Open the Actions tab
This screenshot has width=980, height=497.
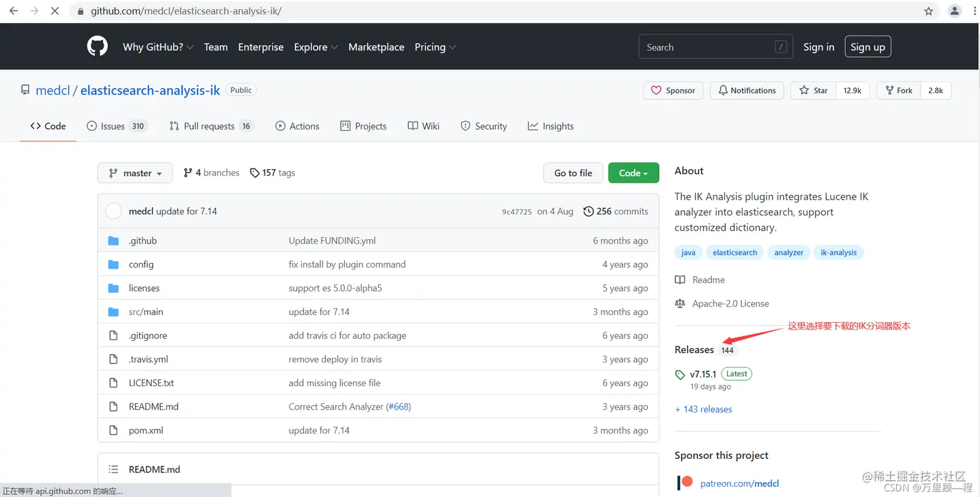pos(297,126)
